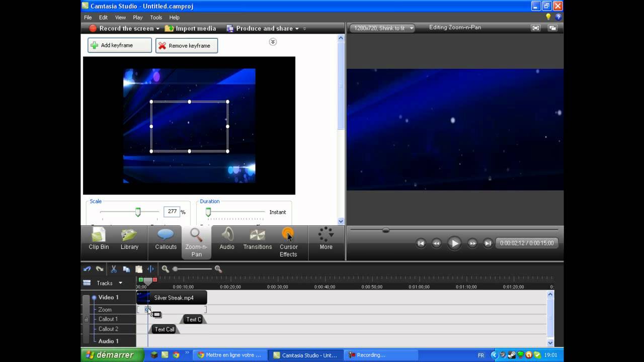Click the timeline zoom slider
This screenshot has height=362, width=644.
(175, 269)
